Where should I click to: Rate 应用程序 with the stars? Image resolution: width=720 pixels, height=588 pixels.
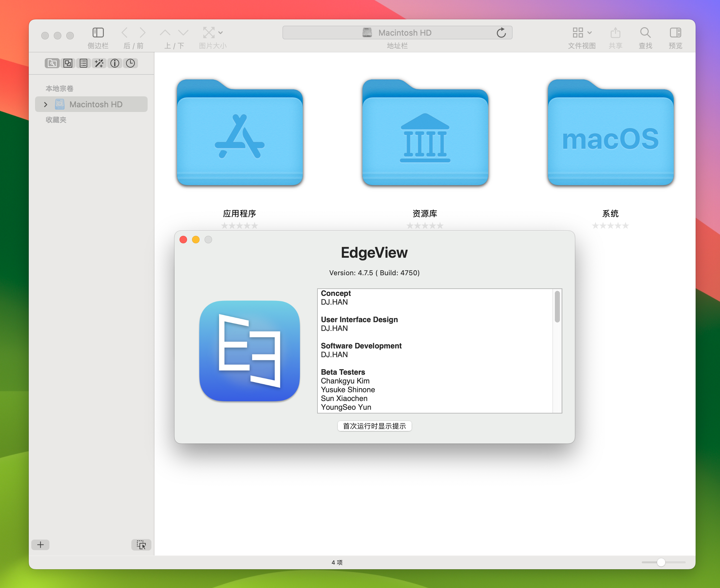pyautogui.click(x=240, y=226)
